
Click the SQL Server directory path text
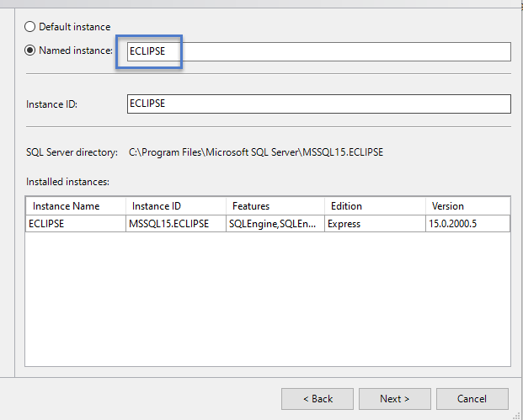256,152
